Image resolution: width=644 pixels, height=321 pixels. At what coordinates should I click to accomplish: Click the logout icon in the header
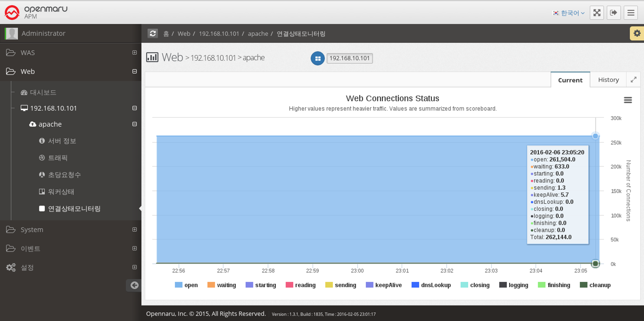[613, 13]
